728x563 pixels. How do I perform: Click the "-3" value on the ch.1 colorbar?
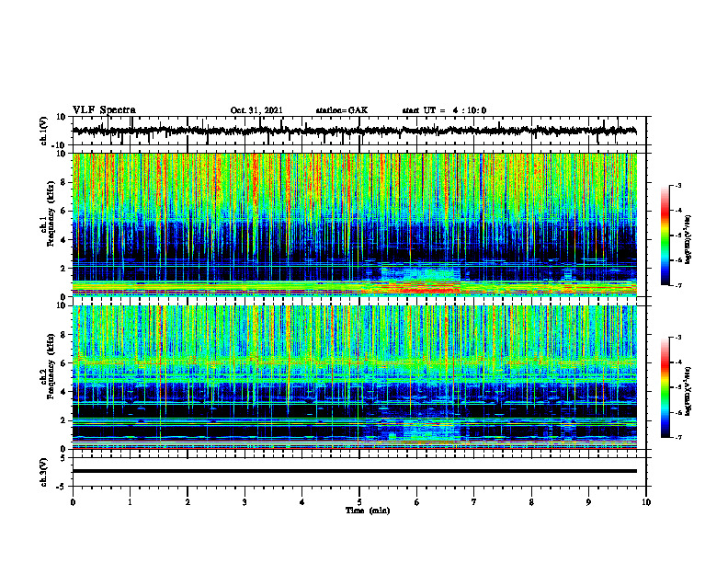pos(677,185)
